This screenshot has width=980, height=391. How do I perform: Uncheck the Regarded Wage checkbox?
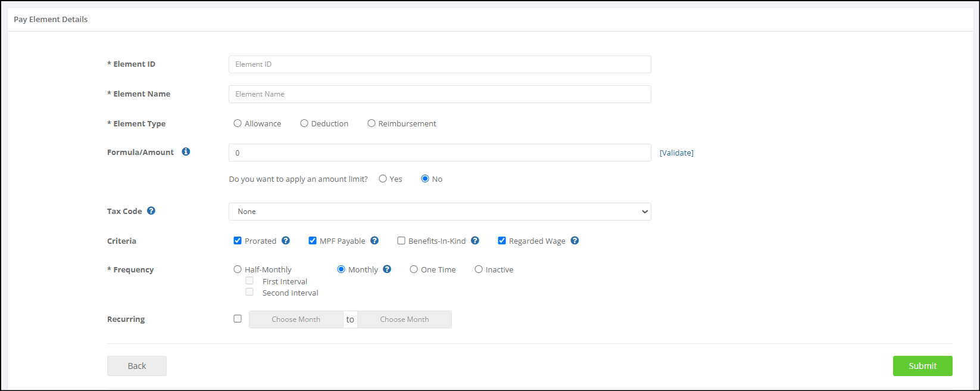502,241
